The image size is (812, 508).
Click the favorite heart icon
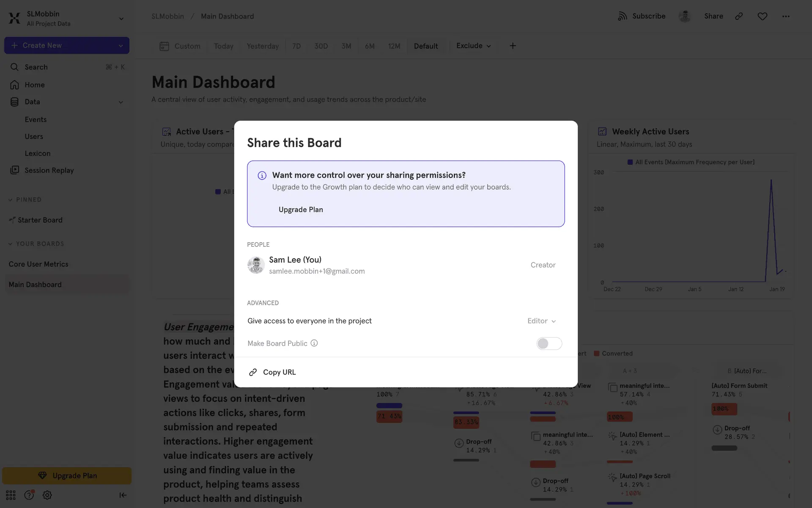[762, 16]
